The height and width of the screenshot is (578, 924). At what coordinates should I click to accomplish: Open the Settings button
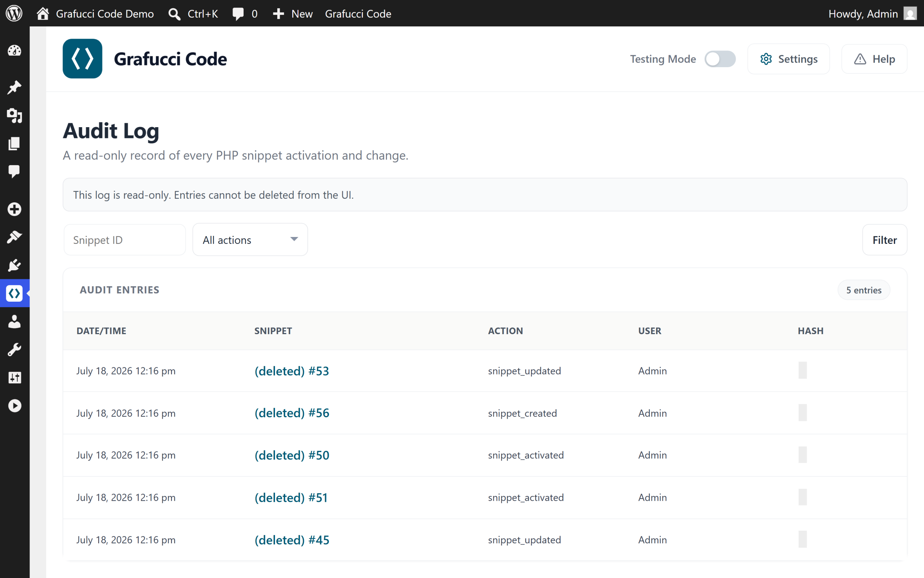click(x=788, y=59)
